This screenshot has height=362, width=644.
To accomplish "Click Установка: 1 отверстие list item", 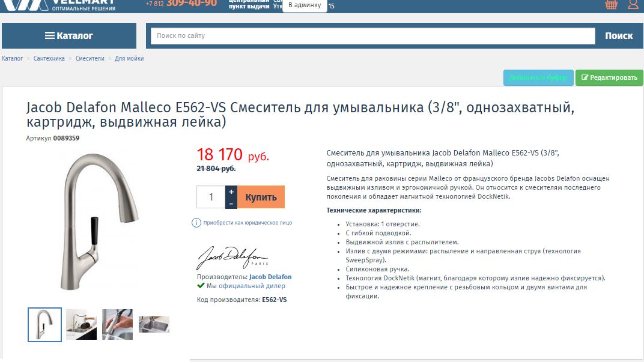I will (x=383, y=224).
